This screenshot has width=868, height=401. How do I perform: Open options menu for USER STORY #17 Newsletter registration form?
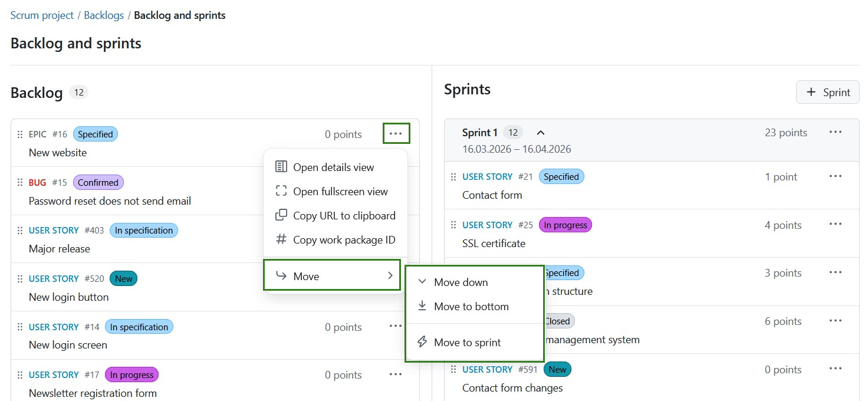coord(396,374)
